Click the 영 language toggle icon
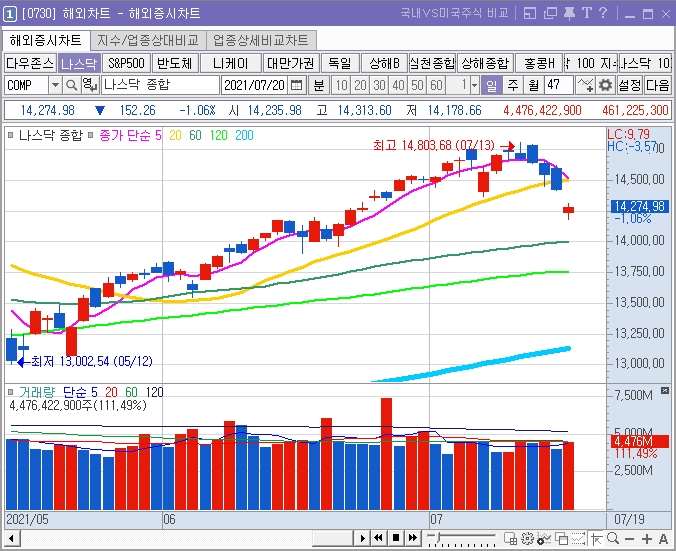 tap(90, 85)
